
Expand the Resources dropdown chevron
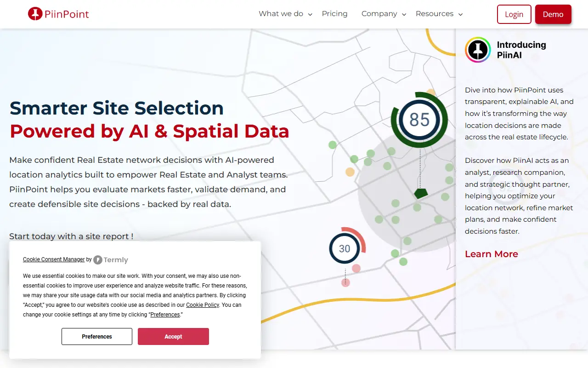460,15
